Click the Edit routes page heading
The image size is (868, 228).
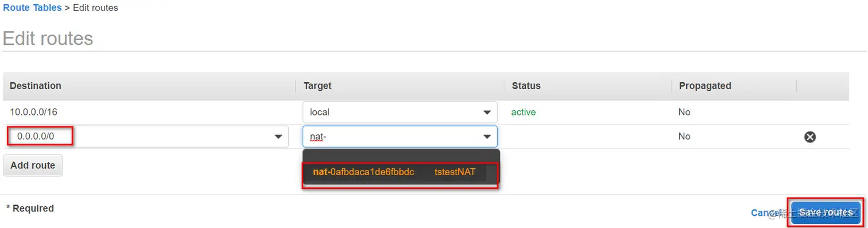48,38
